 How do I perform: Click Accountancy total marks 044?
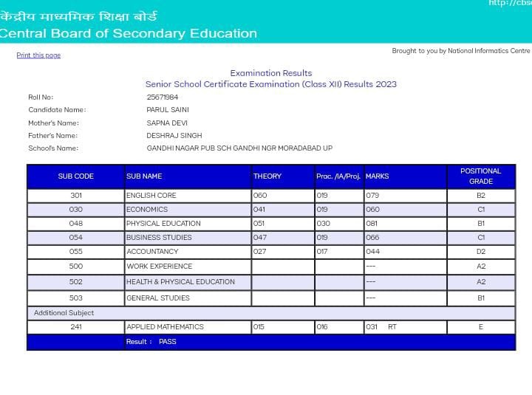click(x=372, y=251)
